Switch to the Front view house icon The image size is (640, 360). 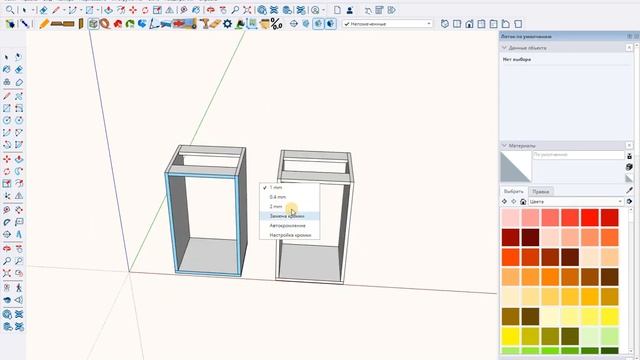469,24
